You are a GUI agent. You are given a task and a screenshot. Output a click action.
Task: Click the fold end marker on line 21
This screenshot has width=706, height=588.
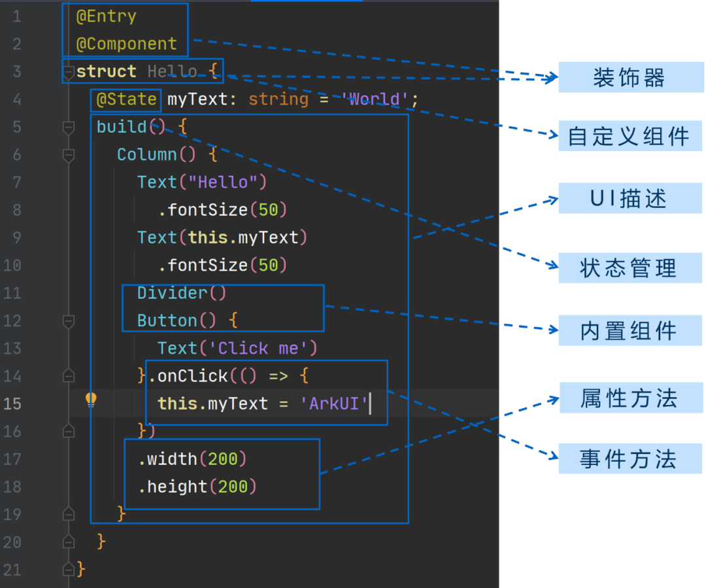point(69,569)
